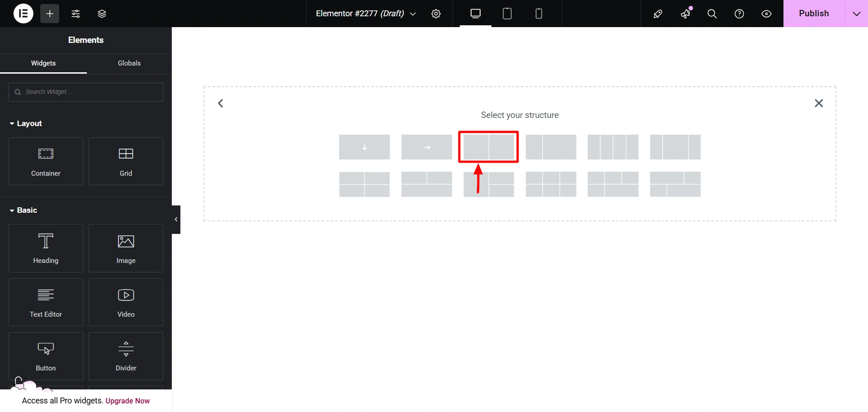Choose the four equal columns structure
868x412 pixels.
pos(613,147)
